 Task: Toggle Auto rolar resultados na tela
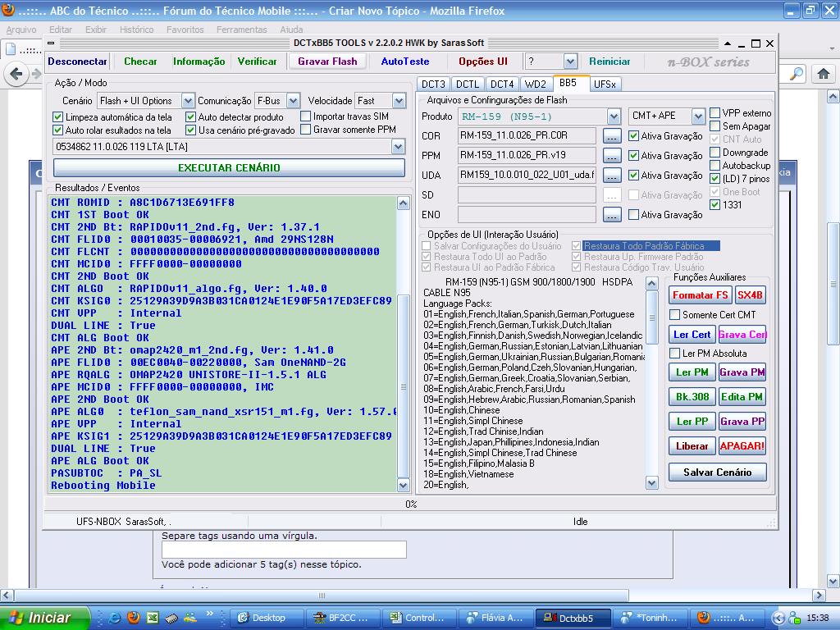tap(58, 130)
